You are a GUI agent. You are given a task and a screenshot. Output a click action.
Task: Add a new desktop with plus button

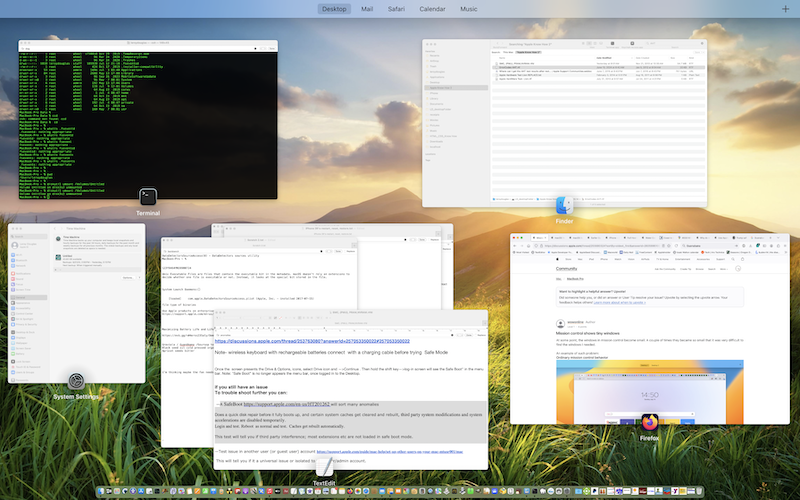tap(785, 9)
